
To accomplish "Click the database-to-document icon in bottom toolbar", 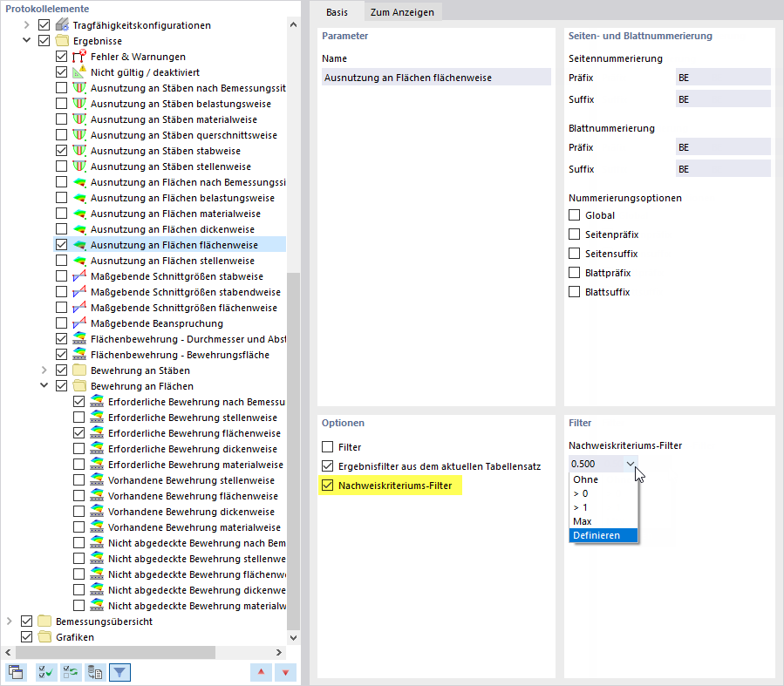I will [95, 672].
